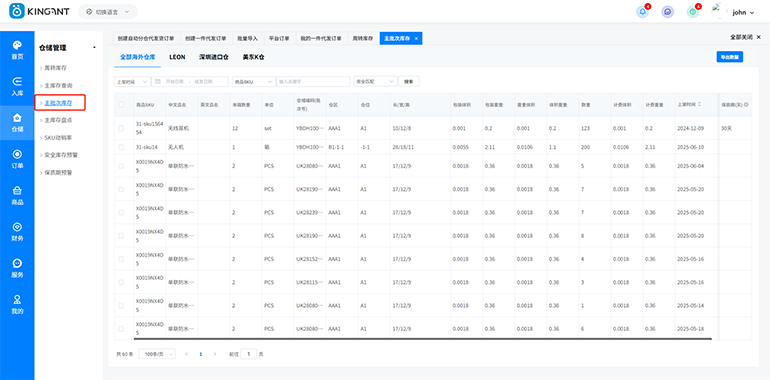Open 服务 service module icon

coord(17,268)
